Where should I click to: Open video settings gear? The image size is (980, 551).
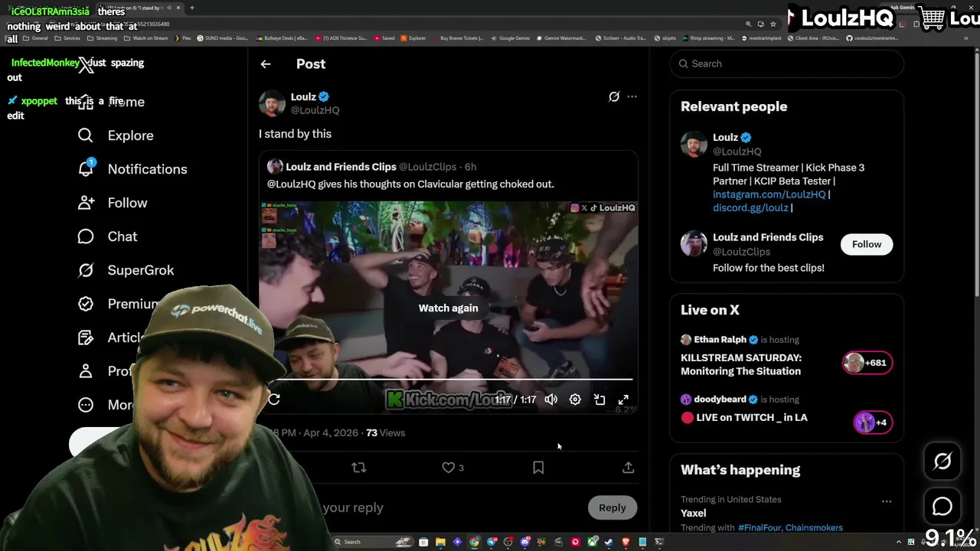pyautogui.click(x=575, y=399)
